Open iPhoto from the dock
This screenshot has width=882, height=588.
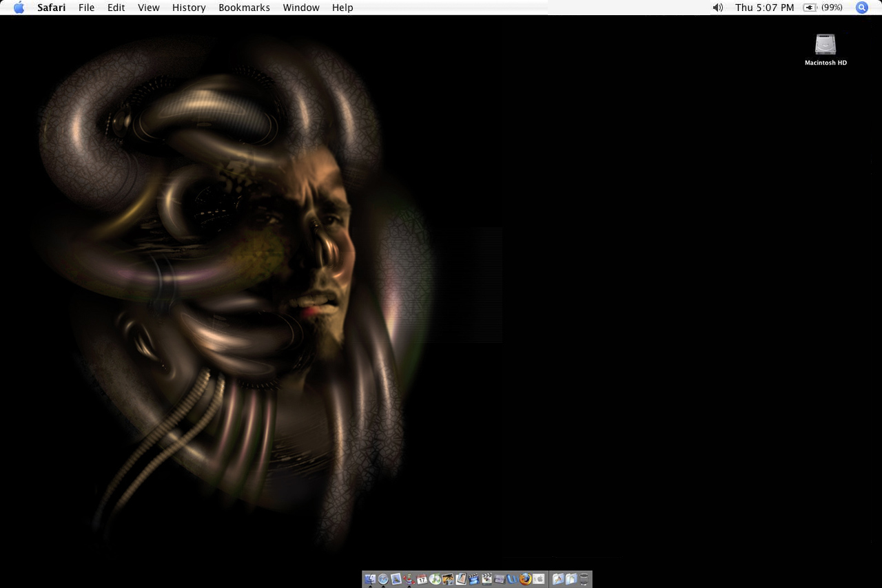448,579
